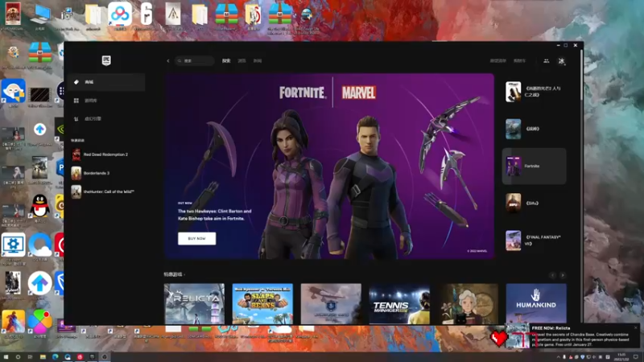This screenshot has height=362, width=644.
Task: Open the Windows Start menu
Action: [6, 357]
